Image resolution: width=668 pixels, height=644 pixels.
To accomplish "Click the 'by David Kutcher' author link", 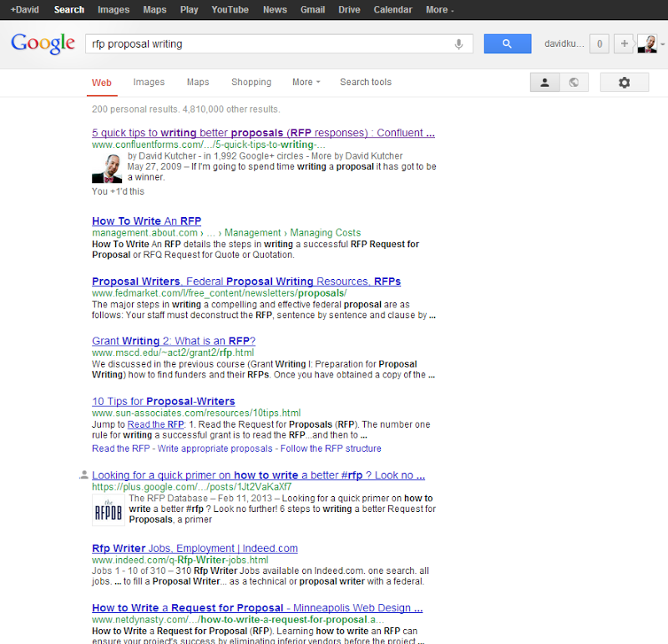I will [x=162, y=156].
